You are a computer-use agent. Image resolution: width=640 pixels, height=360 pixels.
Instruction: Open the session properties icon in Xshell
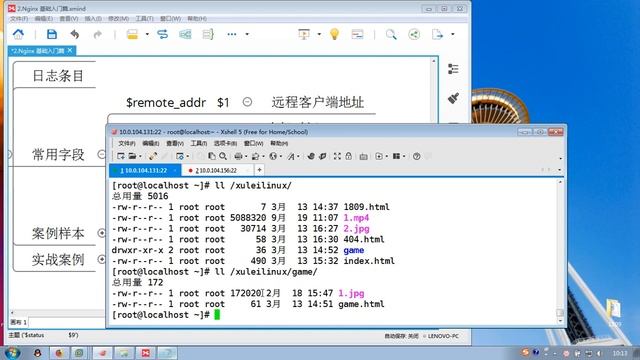(x=180, y=156)
